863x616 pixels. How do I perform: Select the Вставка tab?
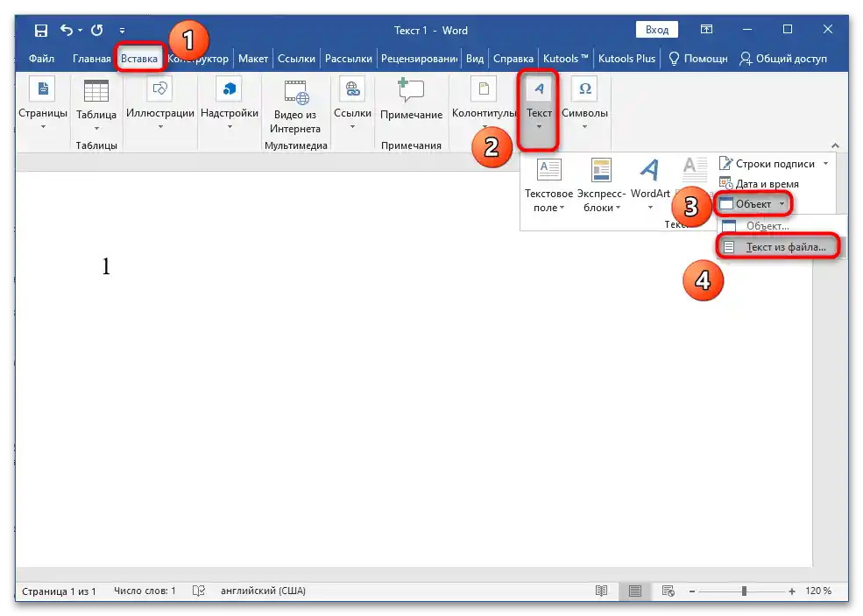coord(139,59)
